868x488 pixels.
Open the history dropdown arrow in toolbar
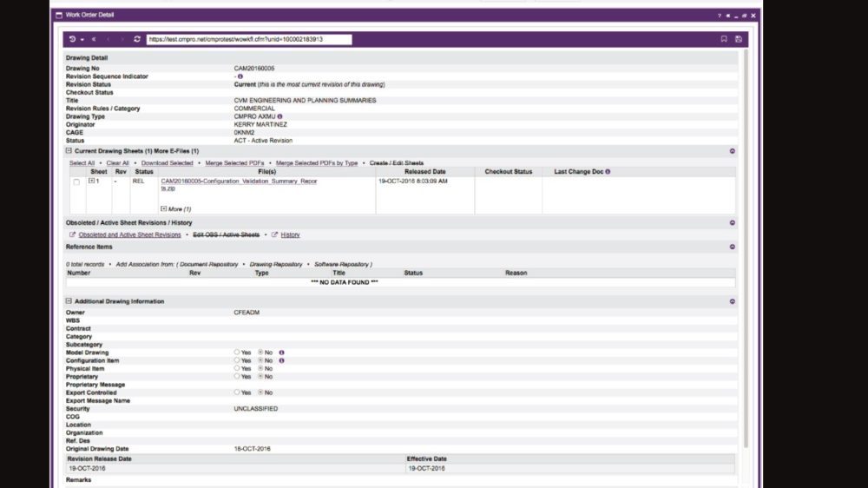(x=82, y=39)
